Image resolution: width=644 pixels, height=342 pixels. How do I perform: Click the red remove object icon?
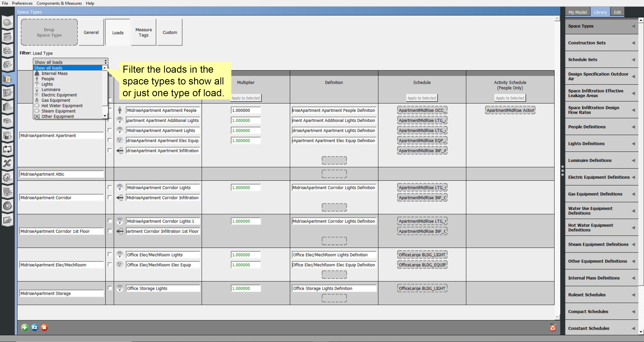point(44,327)
